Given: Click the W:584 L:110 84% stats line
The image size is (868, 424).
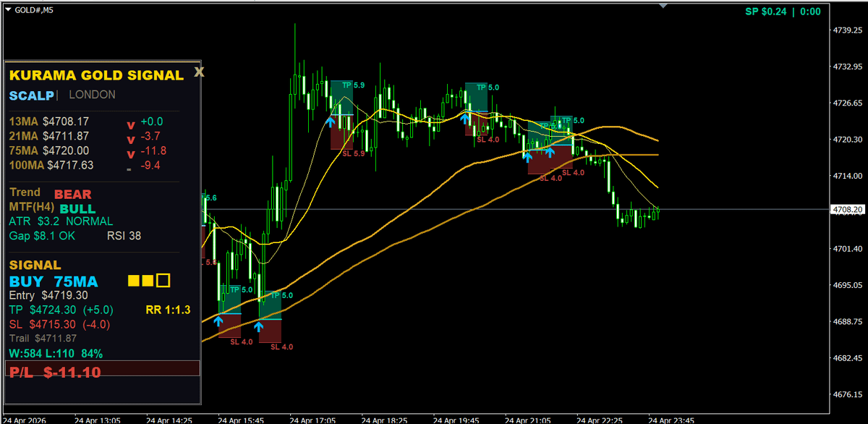Looking at the screenshot, I should pos(56,354).
